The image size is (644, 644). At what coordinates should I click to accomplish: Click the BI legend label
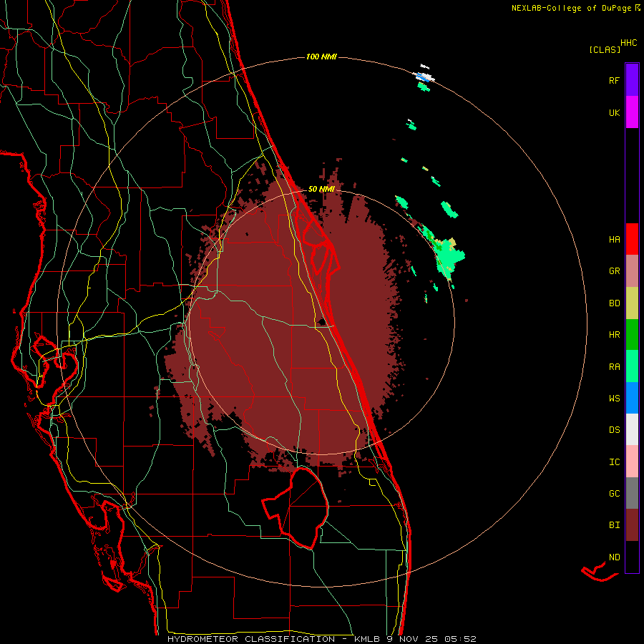tap(614, 525)
